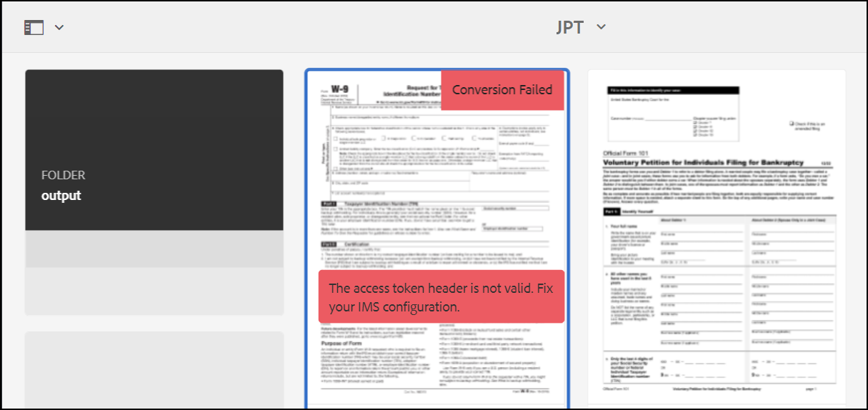Tick the amended filing checkbox
The height and width of the screenshot is (410, 868).
792,124
